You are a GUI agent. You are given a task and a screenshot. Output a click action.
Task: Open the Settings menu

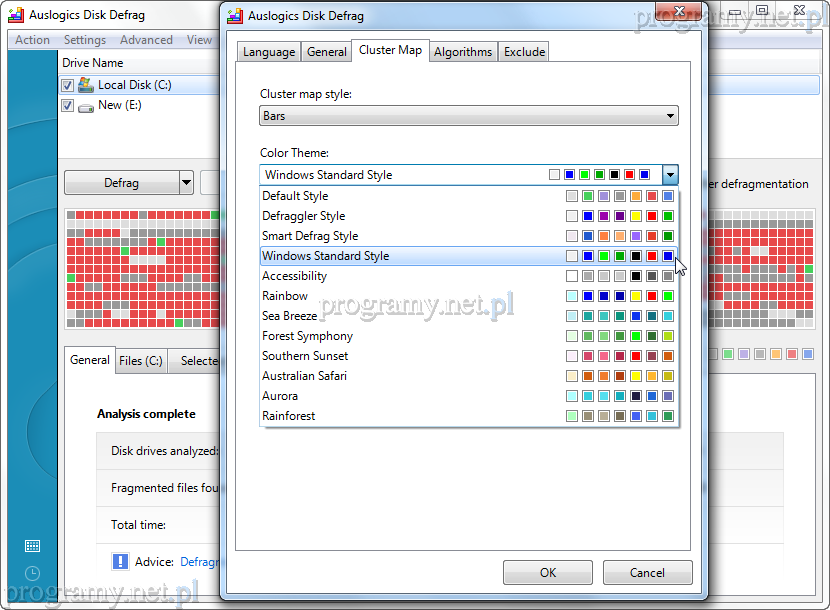point(85,40)
